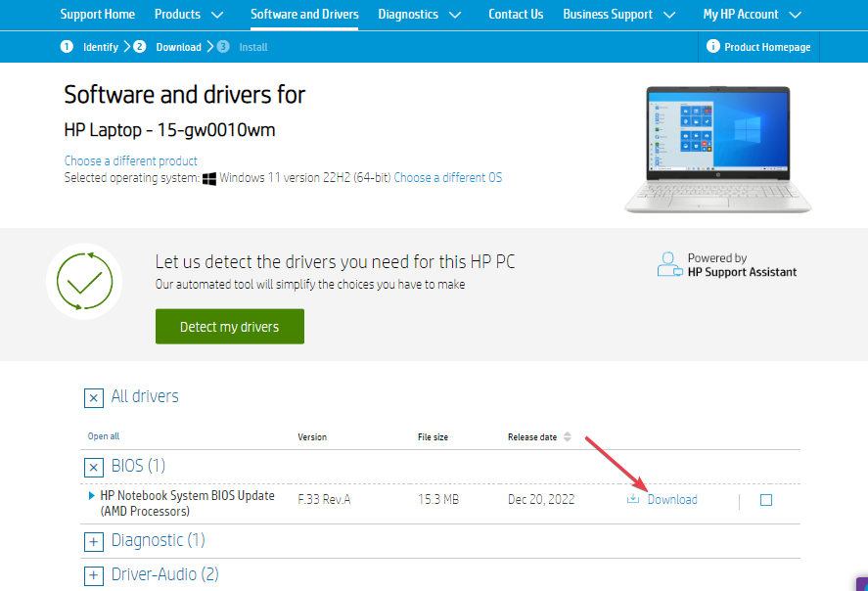The image size is (868, 591).
Task: Expand the My HP Account chevron
Action: 795,15
